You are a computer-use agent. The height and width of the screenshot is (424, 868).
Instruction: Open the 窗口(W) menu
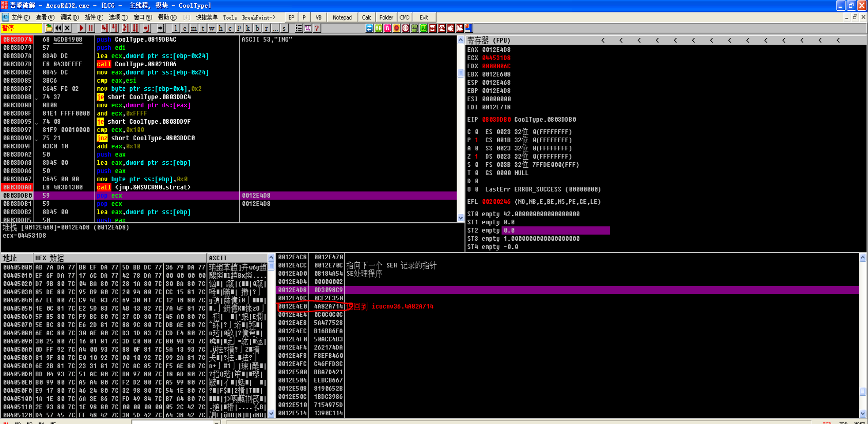tap(143, 17)
